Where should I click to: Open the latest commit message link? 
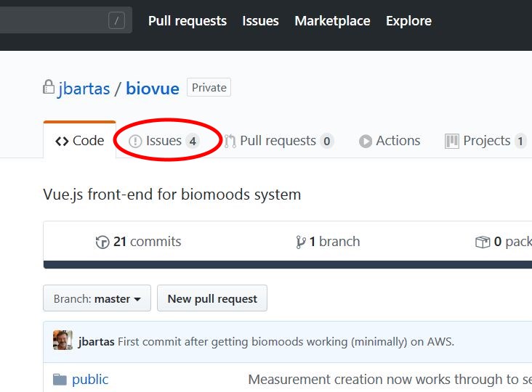pyautogui.click(x=286, y=341)
